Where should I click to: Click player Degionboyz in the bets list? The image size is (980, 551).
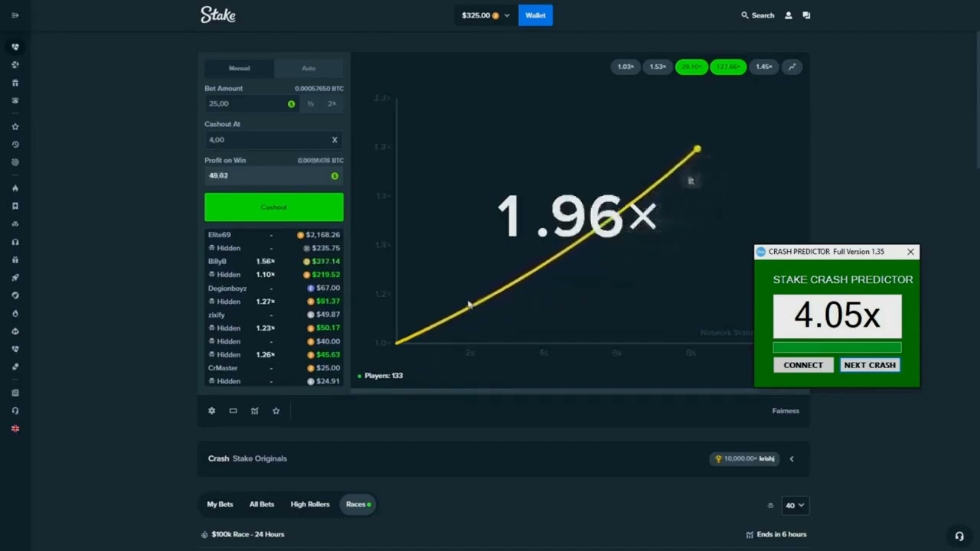pyautogui.click(x=227, y=289)
